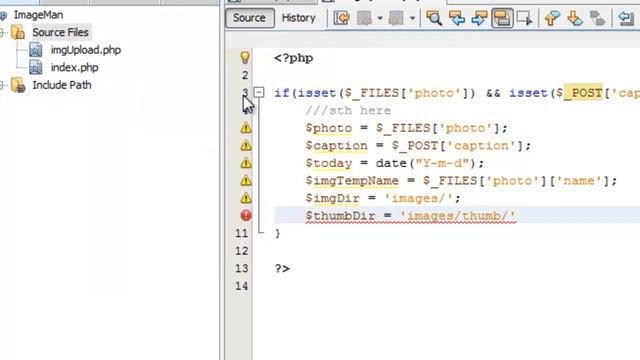Click the Source Files folder icon
This screenshot has height=360, width=640.
point(18,32)
